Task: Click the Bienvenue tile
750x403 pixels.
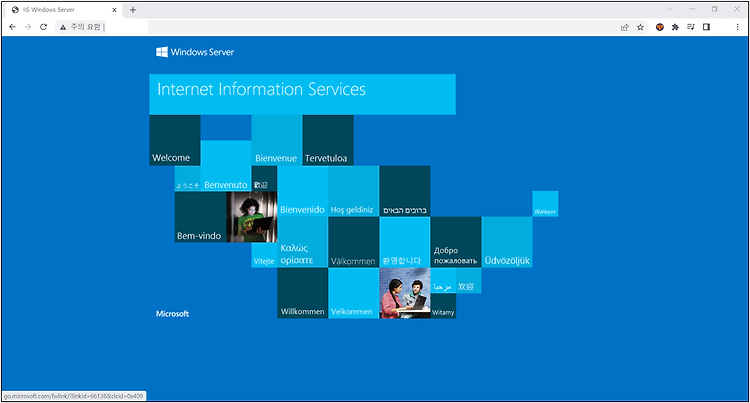Action: click(276, 140)
